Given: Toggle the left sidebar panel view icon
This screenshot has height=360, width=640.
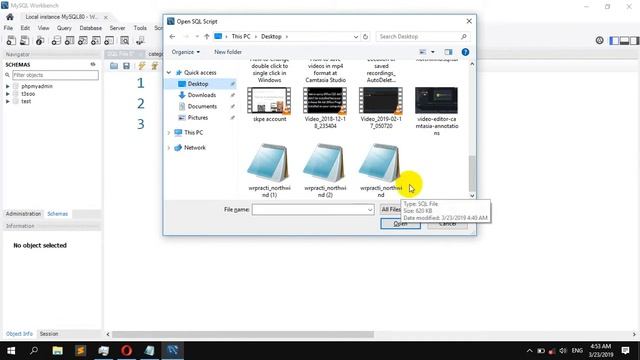Looking at the screenshot, I should click(614, 40).
